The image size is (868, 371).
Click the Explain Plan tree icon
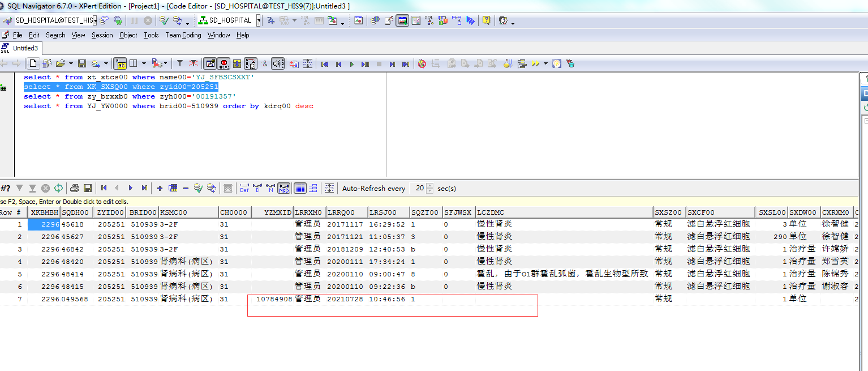(x=522, y=64)
